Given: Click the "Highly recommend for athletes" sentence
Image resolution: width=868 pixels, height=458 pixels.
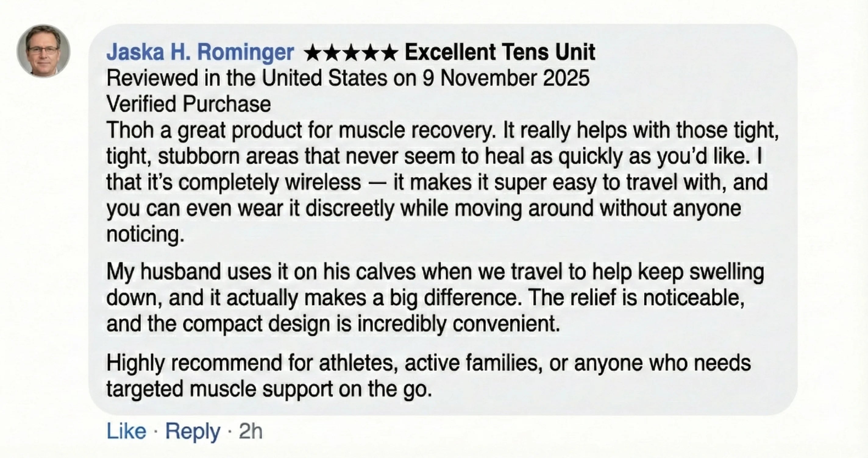Looking at the screenshot, I should (x=428, y=363).
